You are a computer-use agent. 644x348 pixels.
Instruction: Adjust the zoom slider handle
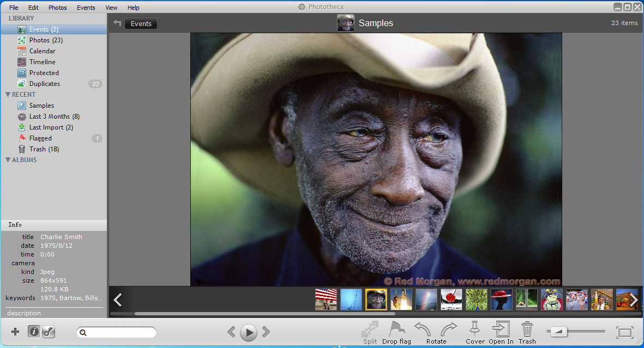[559, 331]
